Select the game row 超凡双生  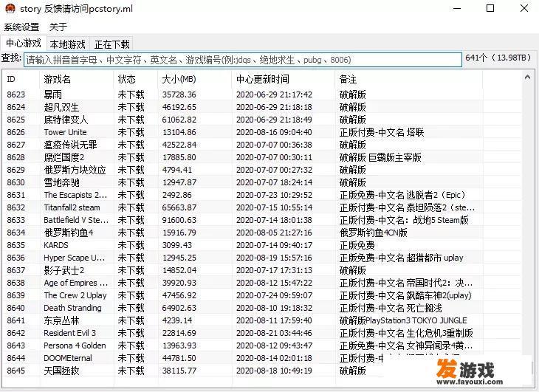(x=262, y=107)
